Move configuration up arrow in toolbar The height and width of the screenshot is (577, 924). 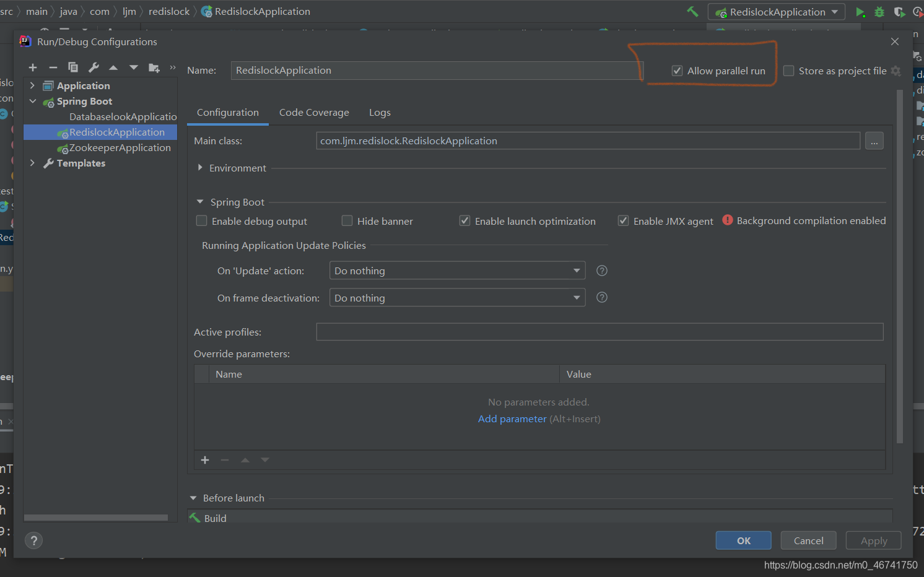point(113,67)
